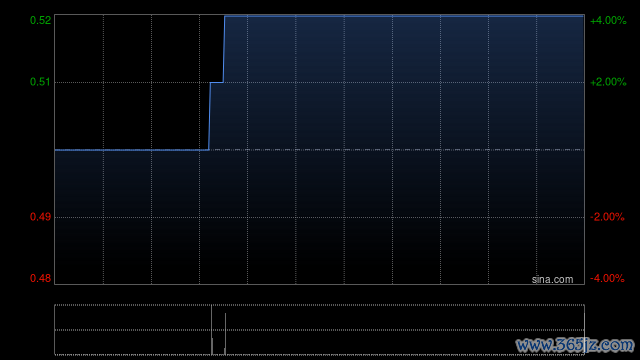This screenshot has width=640, height=360.
Task: Select the red 0.48 price label
Action: point(40,278)
